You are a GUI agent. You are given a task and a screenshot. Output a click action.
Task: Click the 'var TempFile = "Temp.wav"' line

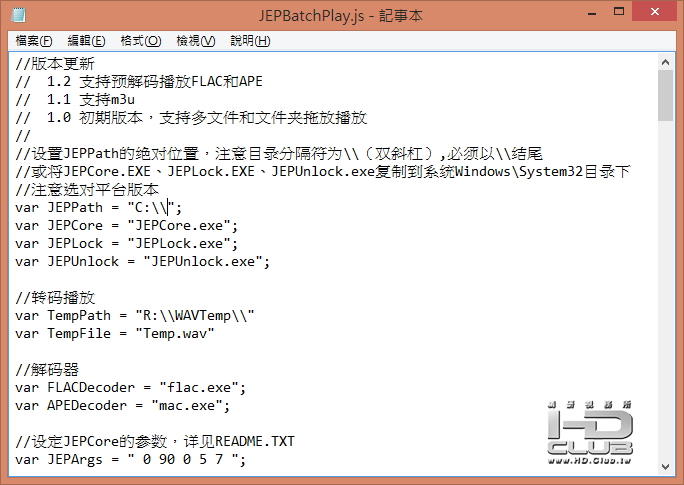pyautogui.click(x=115, y=333)
